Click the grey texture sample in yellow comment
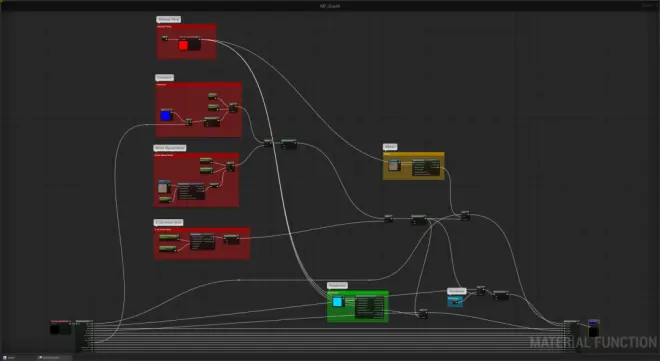The image size is (660, 361). pos(394,165)
